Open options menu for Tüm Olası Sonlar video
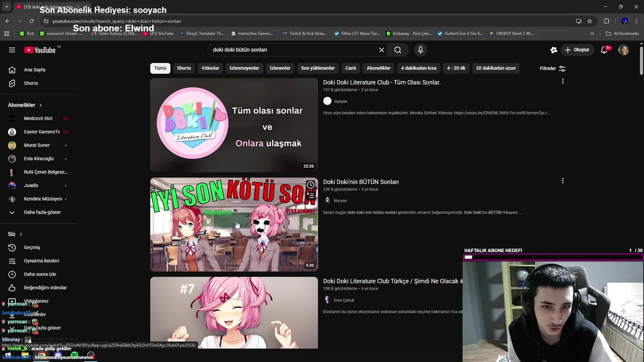Viewport: 644px width, 362px height. (x=562, y=81)
